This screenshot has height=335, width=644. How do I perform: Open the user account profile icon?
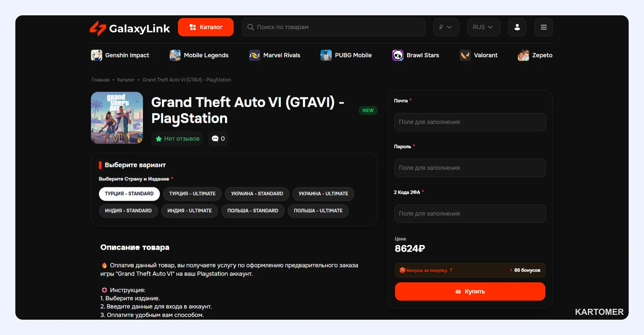click(517, 27)
